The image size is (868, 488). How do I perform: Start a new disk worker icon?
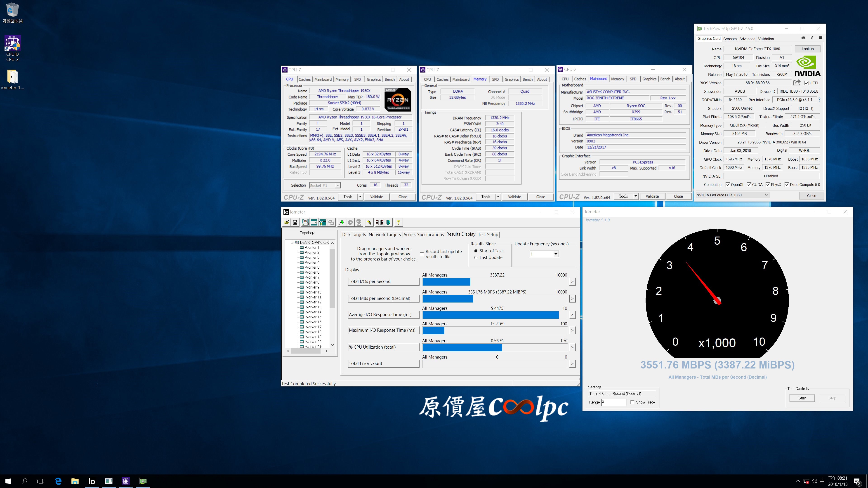coord(314,222)
